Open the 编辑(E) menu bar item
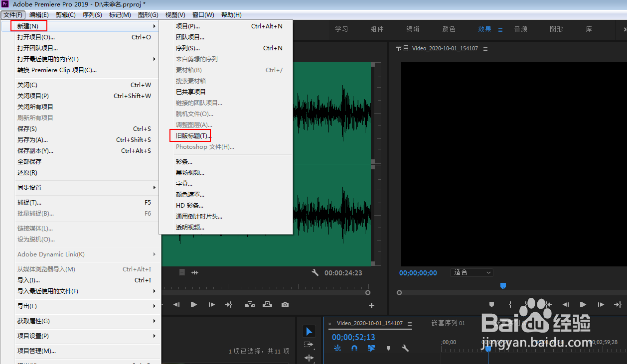 [x=39, y=15]
